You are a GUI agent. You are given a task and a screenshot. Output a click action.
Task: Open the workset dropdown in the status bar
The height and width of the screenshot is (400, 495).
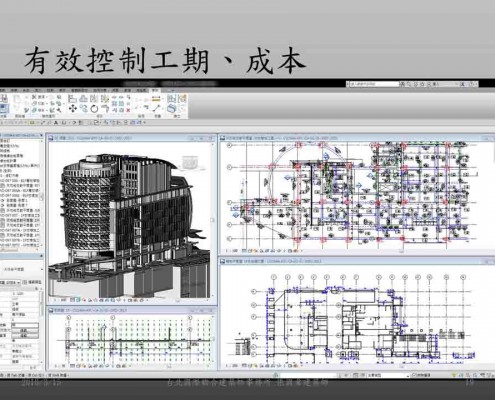tap(389, 375)
